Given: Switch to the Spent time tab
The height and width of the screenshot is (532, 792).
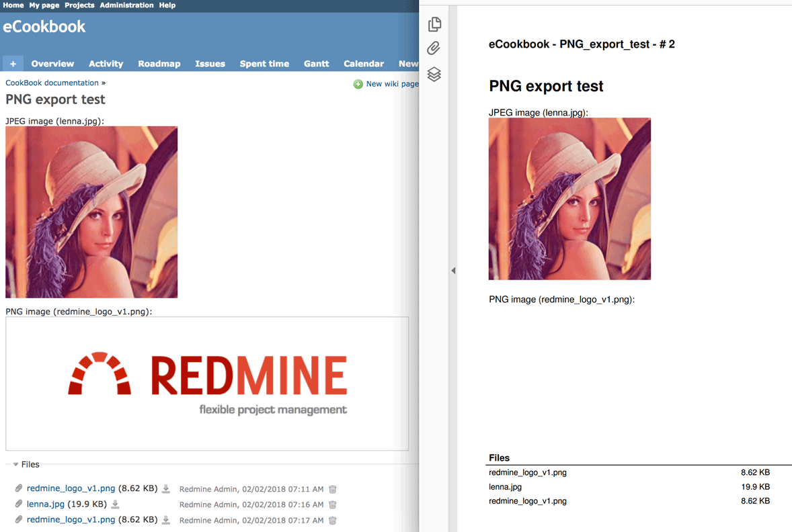Looking at the screenshot, I should tap(264, 64).
